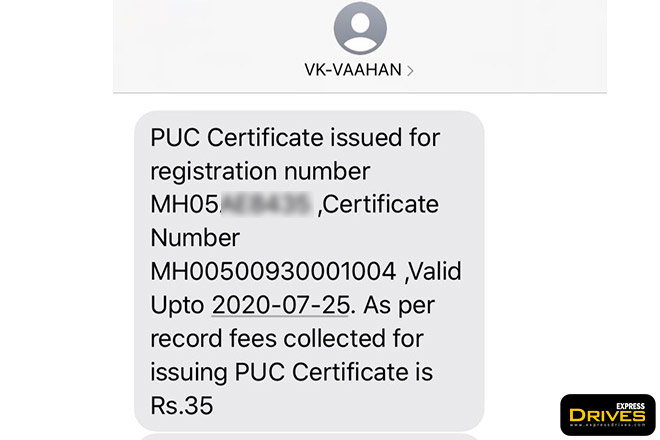Tap the next message bubble at bottom
Screen dimensions: 660x440
[309, 436]
